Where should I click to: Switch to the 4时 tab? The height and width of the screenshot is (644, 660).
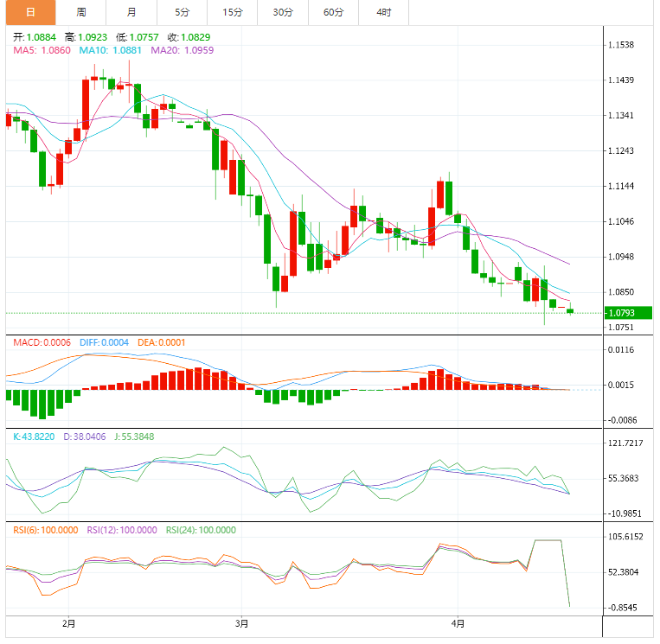(384, 12)
